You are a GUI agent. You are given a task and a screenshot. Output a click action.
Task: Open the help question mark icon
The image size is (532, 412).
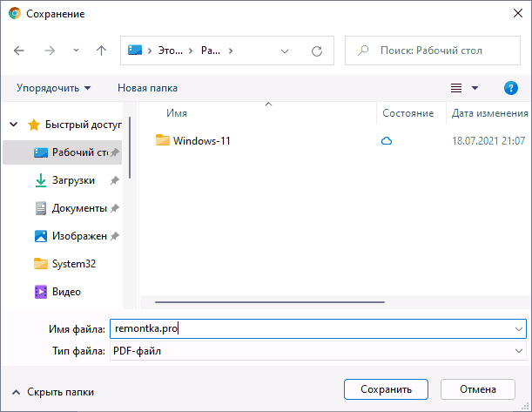(x=511, y=88)
